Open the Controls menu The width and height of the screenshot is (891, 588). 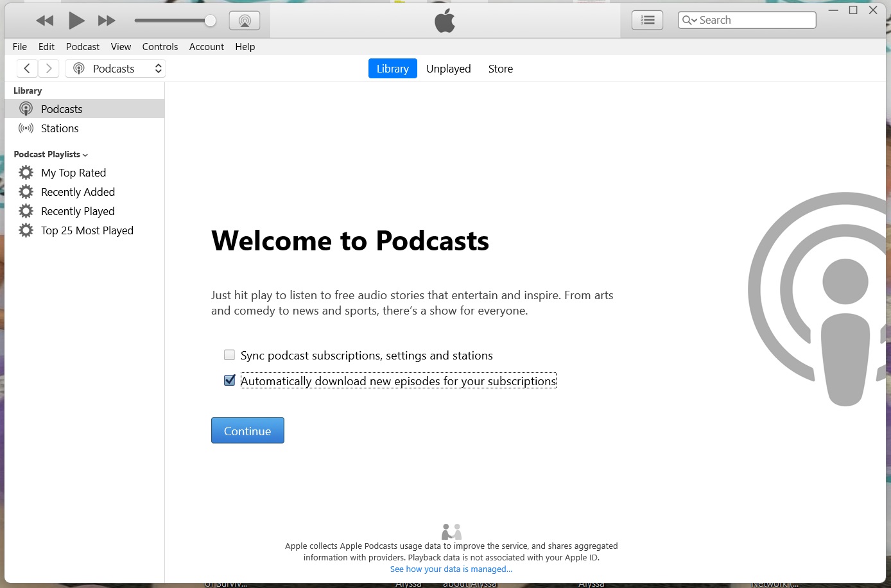point(160,47)
